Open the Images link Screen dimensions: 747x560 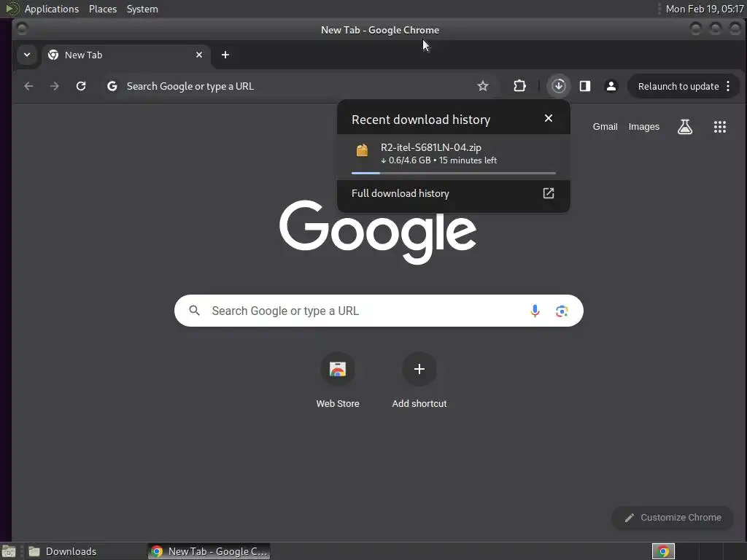[x=643, y=127]
